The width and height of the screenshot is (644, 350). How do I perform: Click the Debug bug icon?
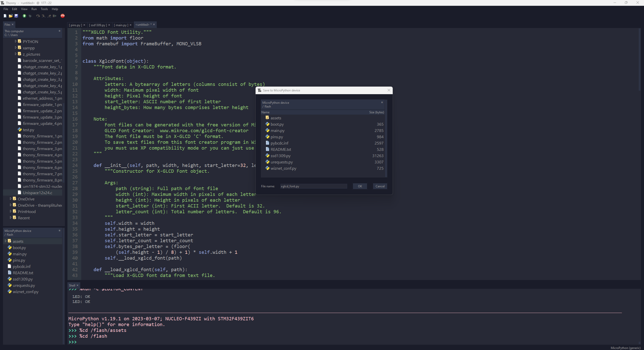coord(30,16)
